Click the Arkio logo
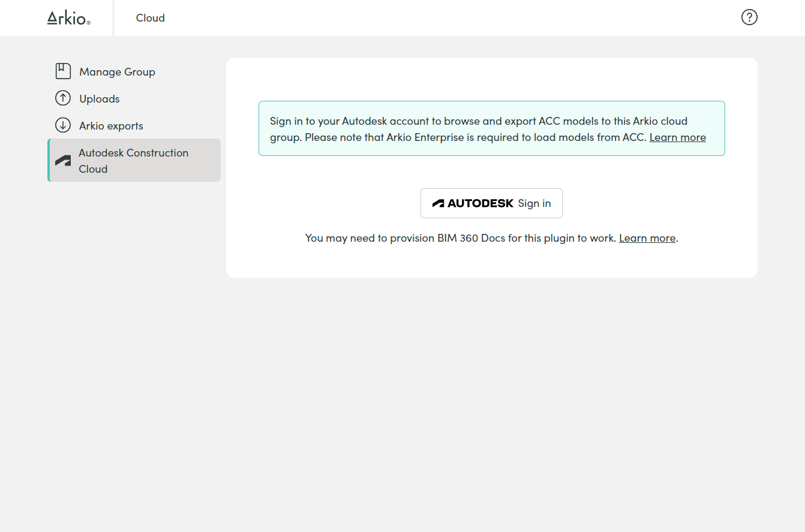This screenshot has height=532, width=805. click(69, 18)
